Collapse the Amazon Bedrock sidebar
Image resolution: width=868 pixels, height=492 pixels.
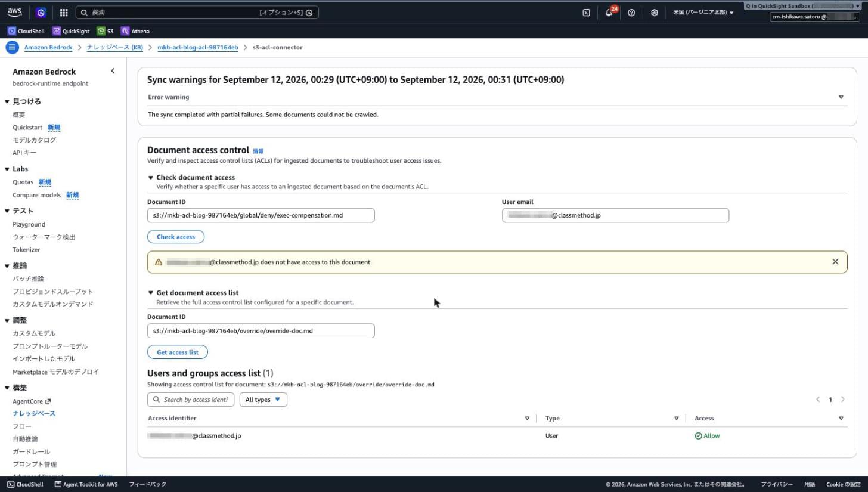tap(113, 71)
